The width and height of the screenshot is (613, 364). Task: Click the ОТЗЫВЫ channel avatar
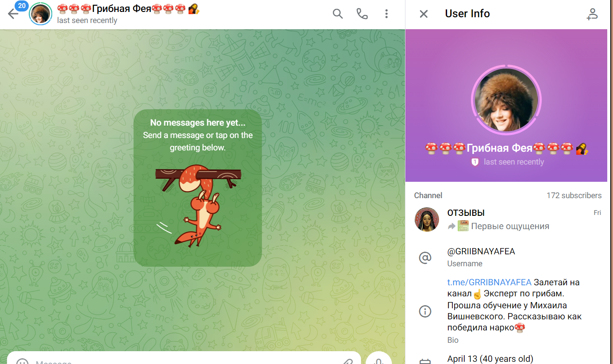[427, 219]
